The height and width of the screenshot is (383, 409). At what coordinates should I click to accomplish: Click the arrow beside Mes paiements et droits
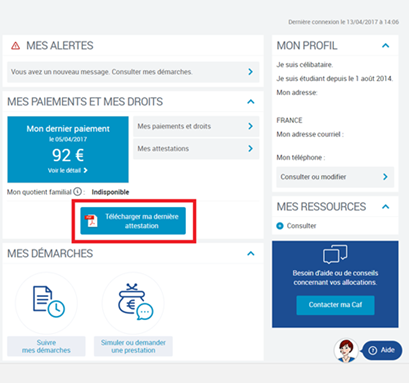click(x=250, y=126)
